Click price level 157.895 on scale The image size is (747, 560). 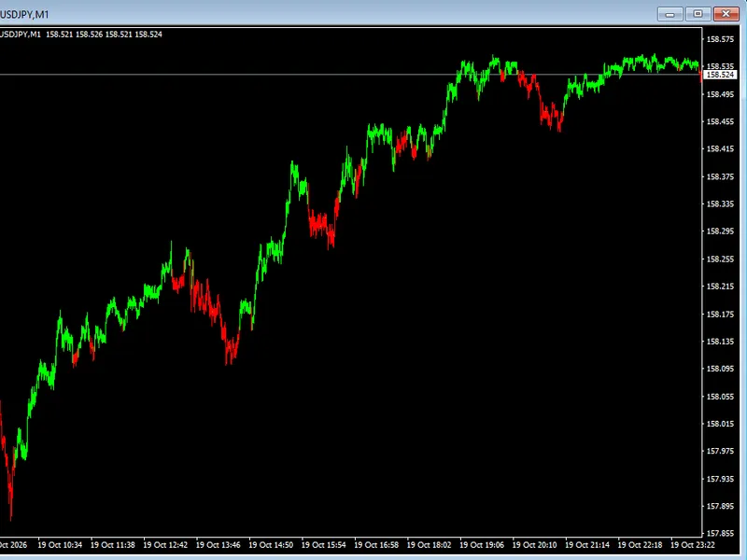coord(720,506)
